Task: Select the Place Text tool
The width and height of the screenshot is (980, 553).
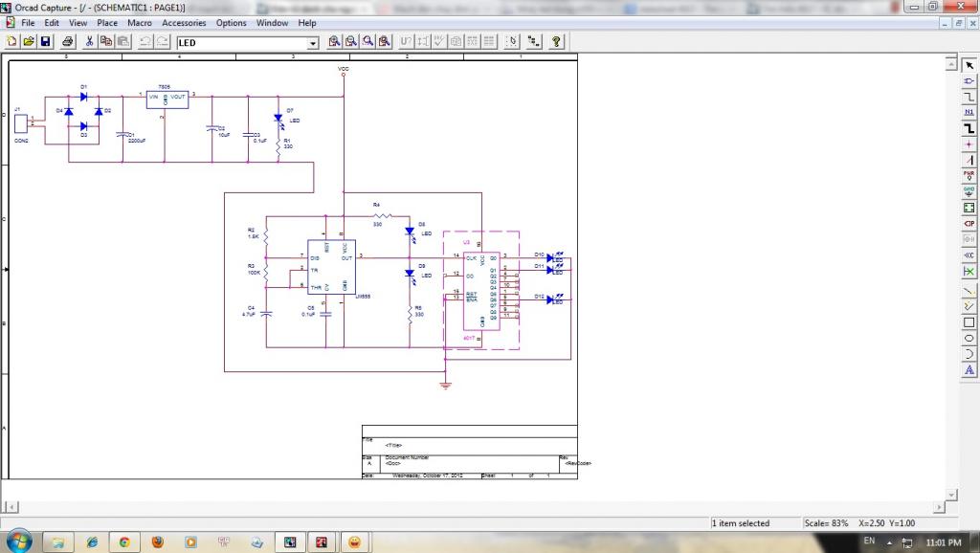Action: 969,369
